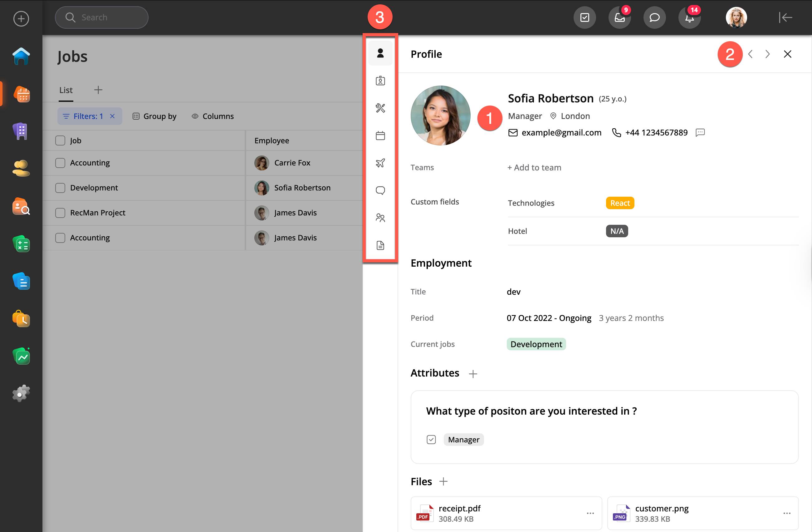
Task: Open the document icon in profile sidebar
Action: (380, 245)
